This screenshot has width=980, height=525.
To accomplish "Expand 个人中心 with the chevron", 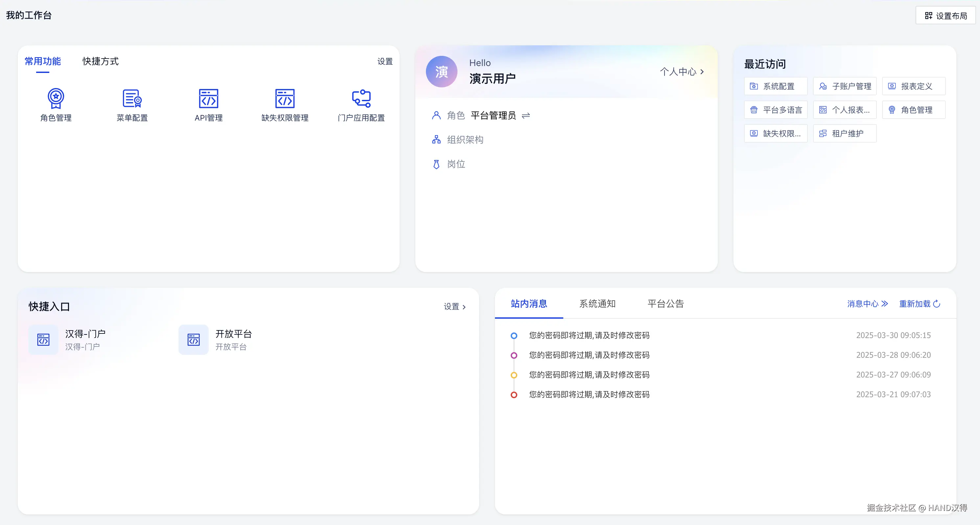I will (702, 72).
